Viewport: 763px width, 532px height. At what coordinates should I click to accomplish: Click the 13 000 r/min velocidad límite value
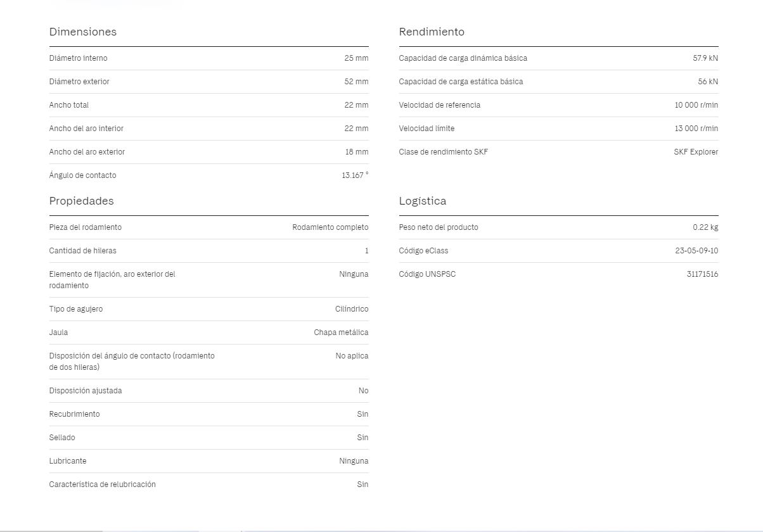click(696, 129)
